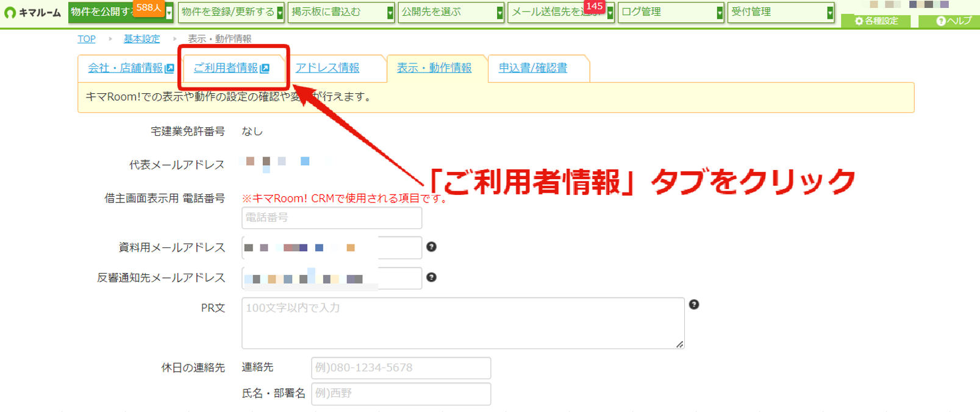Click into the PR文 text area
980x412 pixels.
(x=463, y=323)
